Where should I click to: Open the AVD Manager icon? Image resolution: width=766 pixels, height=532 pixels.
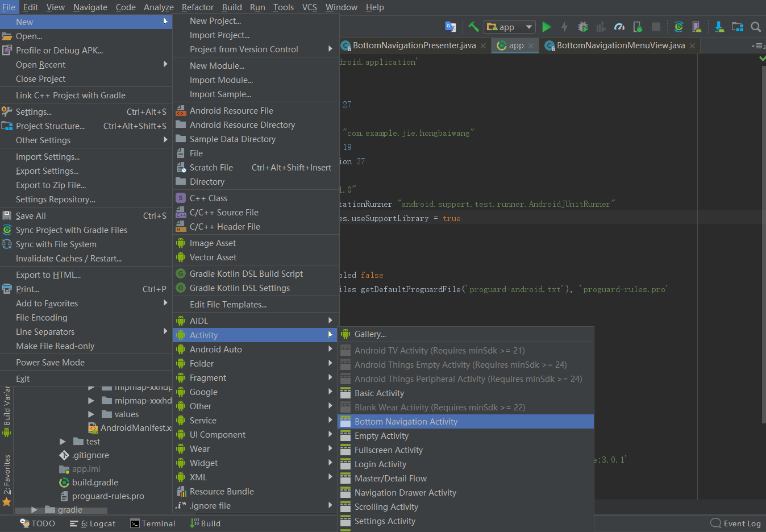(x=697, y=27)
